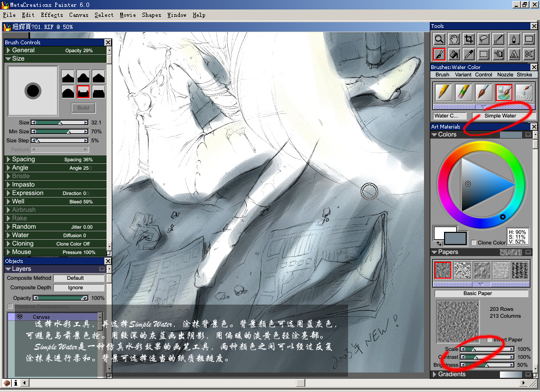Expand the Water section
Viewport: 540px width, 392px height.
(8, 236)
